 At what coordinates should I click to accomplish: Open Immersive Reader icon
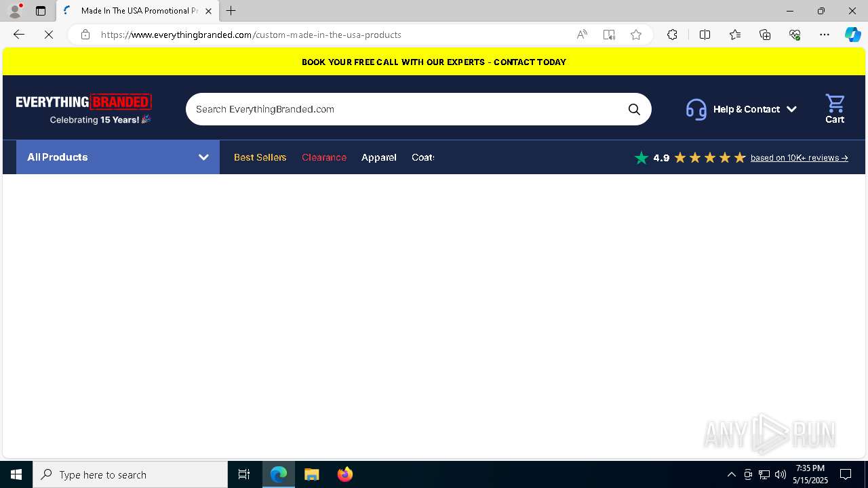609,35
